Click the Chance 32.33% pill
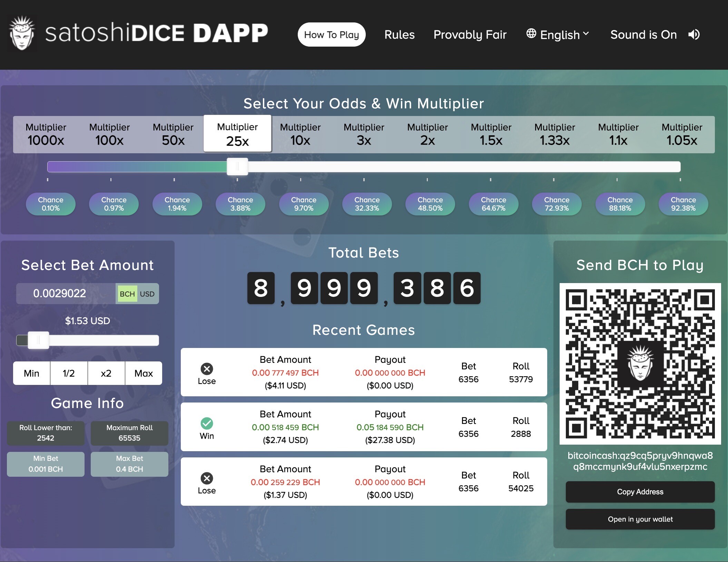This screenshot has width=728, height=562. tap(367, 204)
